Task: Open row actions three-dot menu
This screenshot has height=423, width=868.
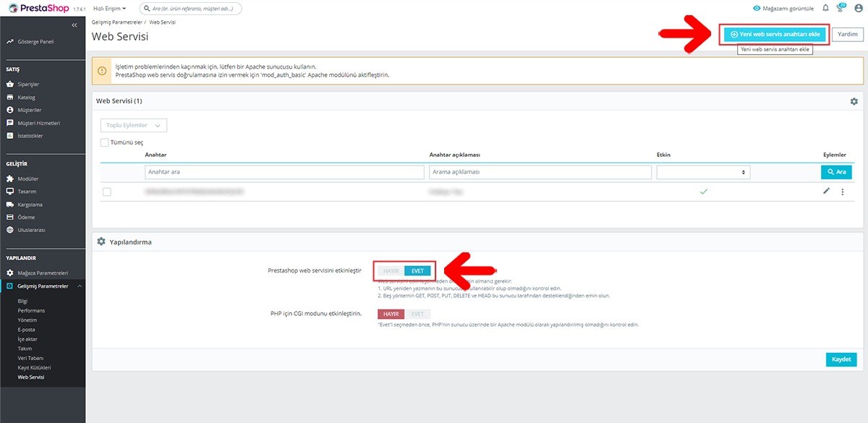Action: coord(843,192)
